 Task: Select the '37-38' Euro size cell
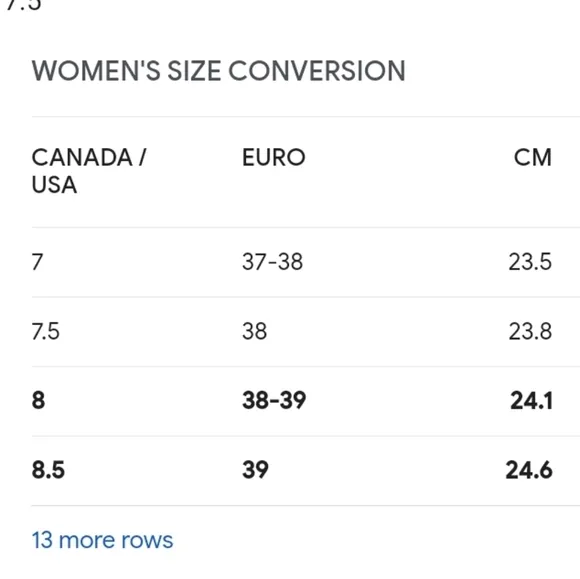click(x=272, y=262)
